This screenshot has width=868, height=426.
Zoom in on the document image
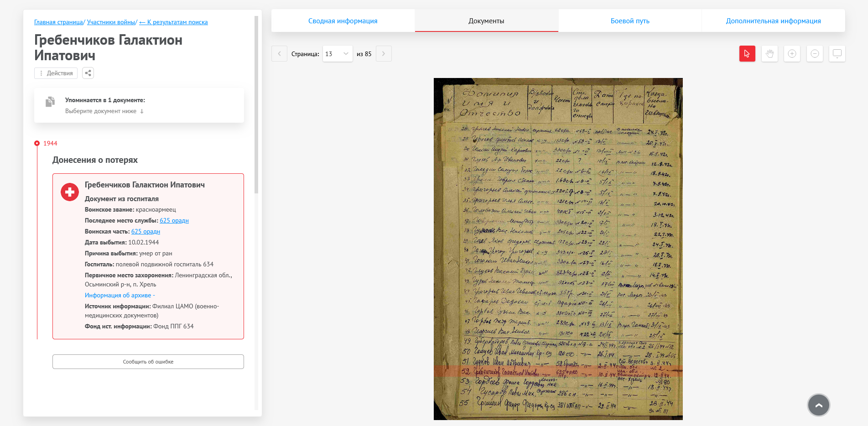point(792,54)
